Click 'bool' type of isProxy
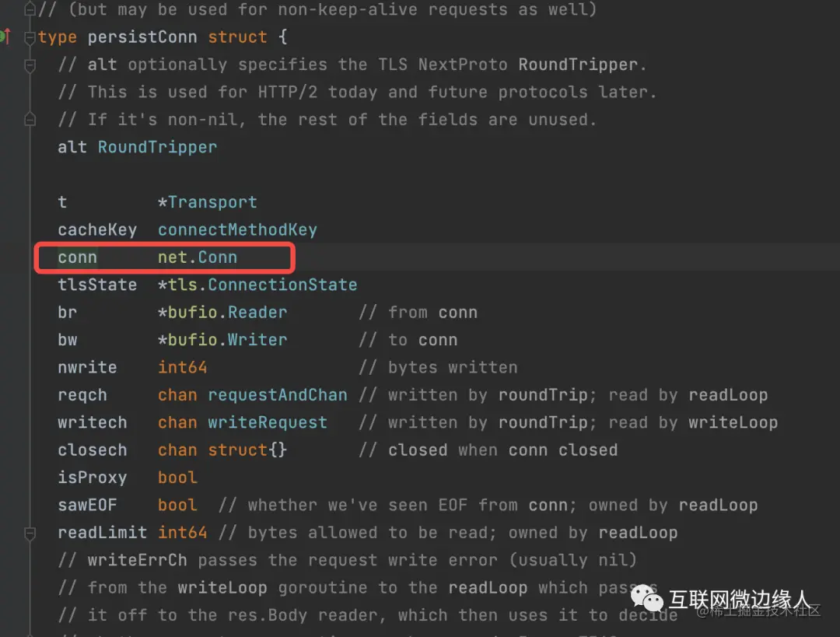The height and width of the screenshot is (637, 840). [178, 478]
